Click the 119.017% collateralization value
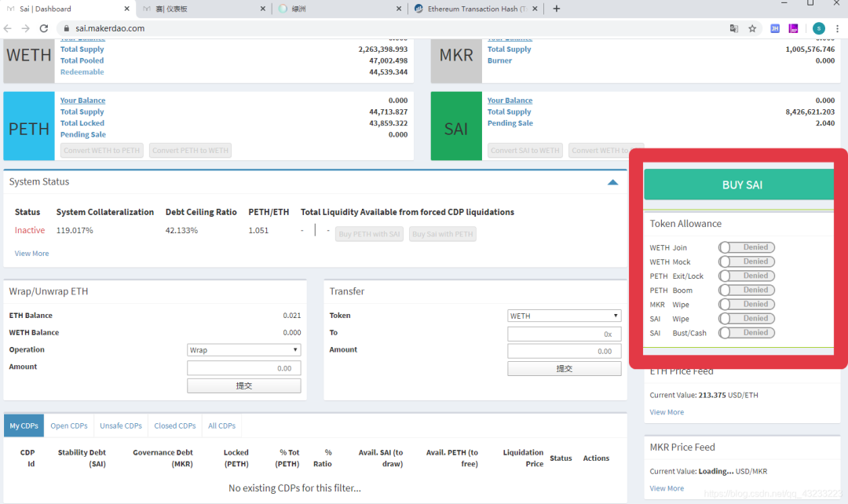Image resolution: width=848 pixels, height=504 pixels. click(75, 230)
